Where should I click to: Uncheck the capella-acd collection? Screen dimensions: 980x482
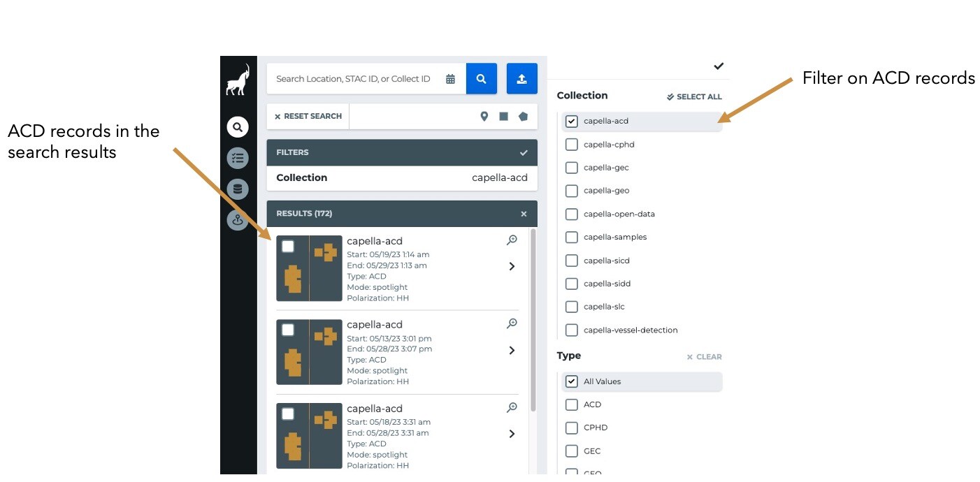(x=572, y=121)
